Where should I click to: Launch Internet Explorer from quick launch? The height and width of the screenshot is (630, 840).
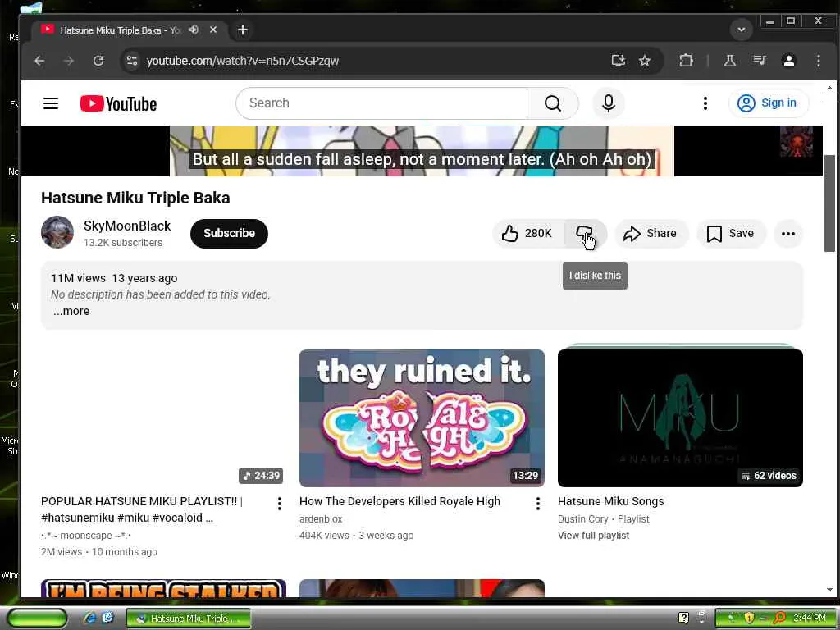click(x=89, y=619)
